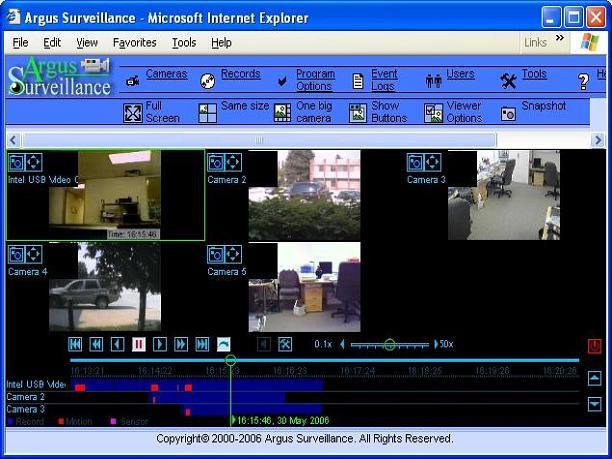Increase playback speed toward 50x
612x459 pixels.
tap(436, 344)
